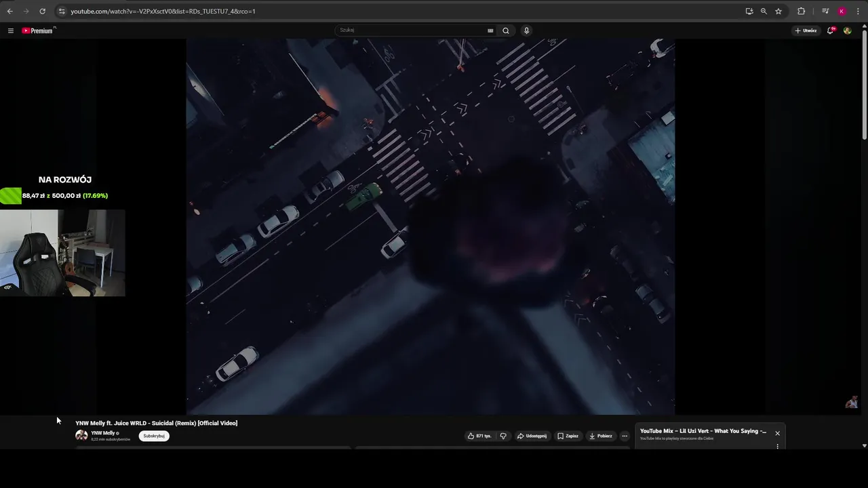This screenshot has height=488, width=868.
Task: Click the YouTube URL in the address bar
Action: click(x=163, y=12)
